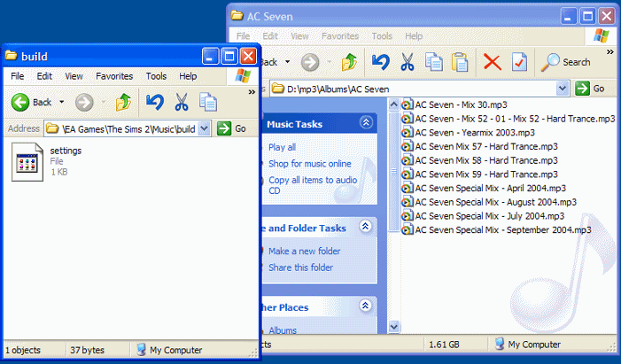Viewport: 621px width, 364px height.
Task: Click the Make a new folder link
Action: coord(304,252)
